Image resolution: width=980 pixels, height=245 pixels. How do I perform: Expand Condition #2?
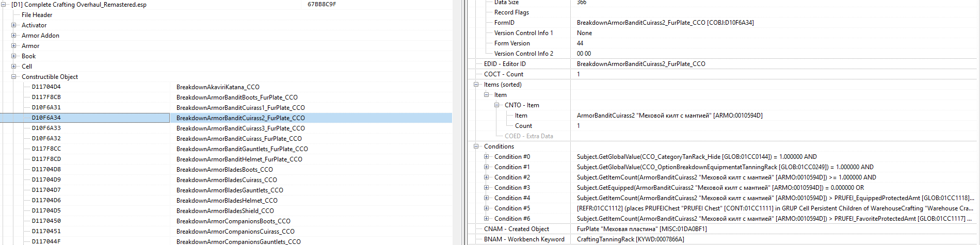point(487,177)
